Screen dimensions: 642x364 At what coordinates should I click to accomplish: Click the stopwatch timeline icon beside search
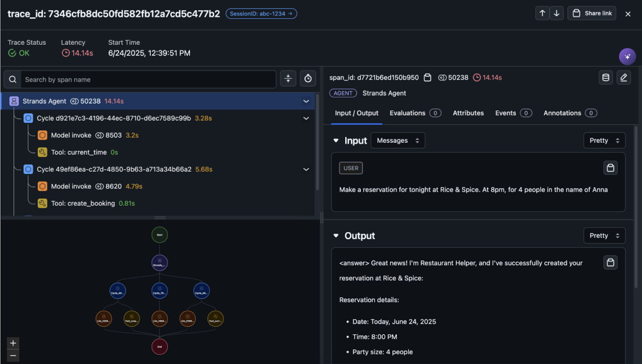click(x=308, y=79)
